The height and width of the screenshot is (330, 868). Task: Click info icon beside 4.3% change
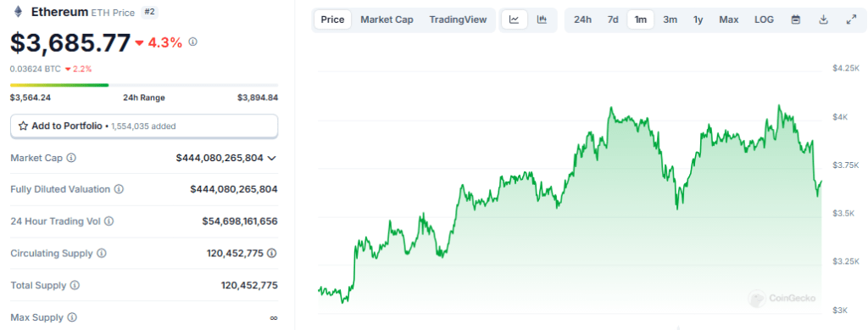(x=192, y=42)
